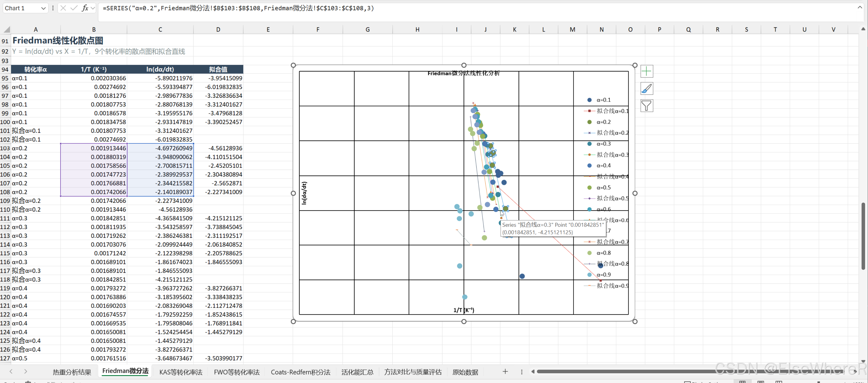This screenshot has height=383, width=868.
Task: Select column D header
Action: point(218,29)
